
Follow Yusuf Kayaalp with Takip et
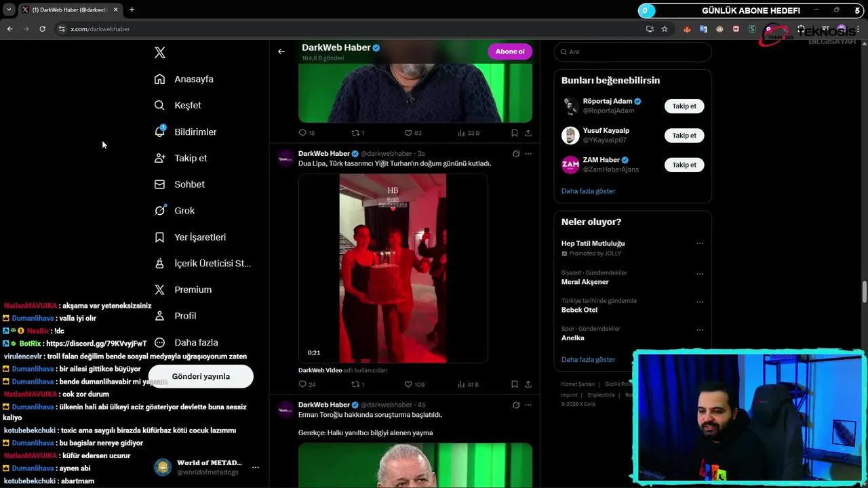tap(684, 136)
